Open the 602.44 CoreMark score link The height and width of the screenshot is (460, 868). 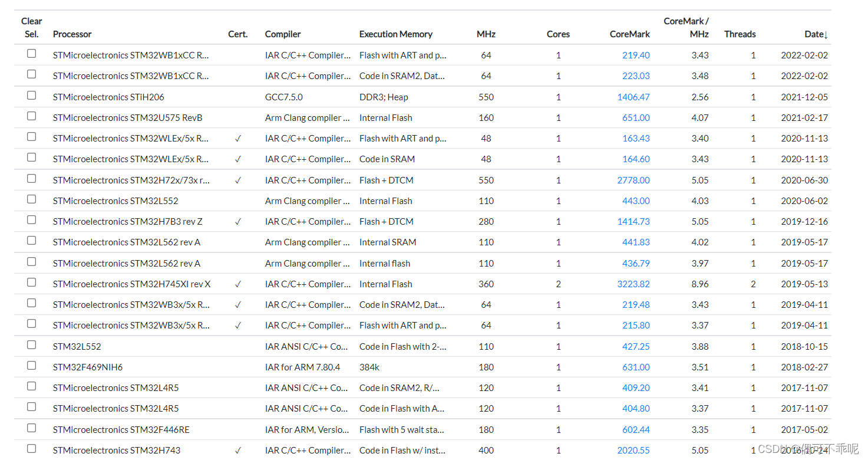point(636,430)
